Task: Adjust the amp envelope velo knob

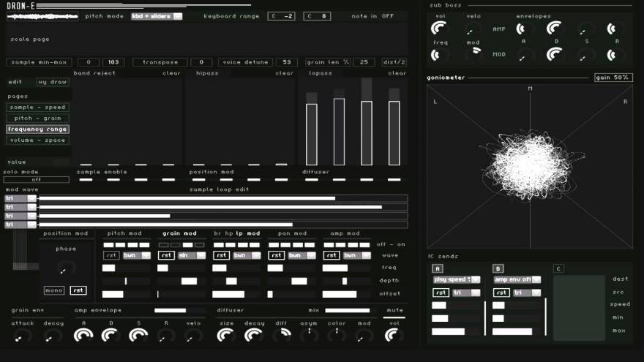Action: [193, 336]
